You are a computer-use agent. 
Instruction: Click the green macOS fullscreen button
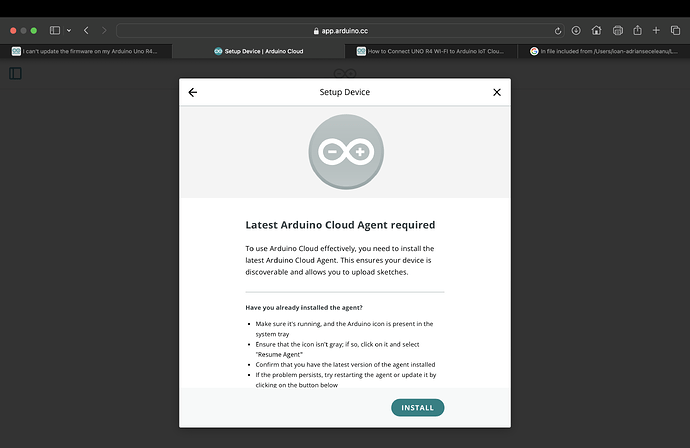tap(34, 30)
